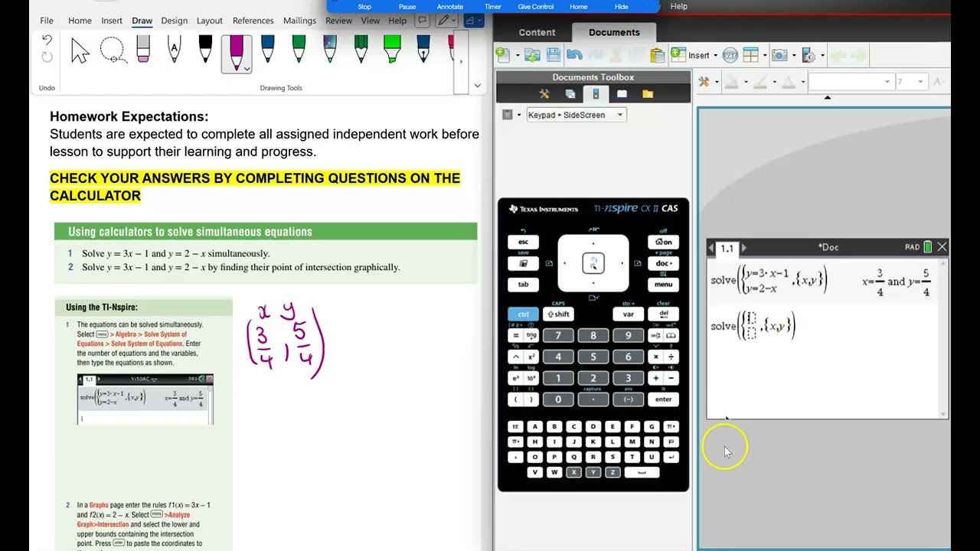Toggle the ctrl key on the calculator
The width and height of the screenshot is (980, 551).
click(523, 315)
